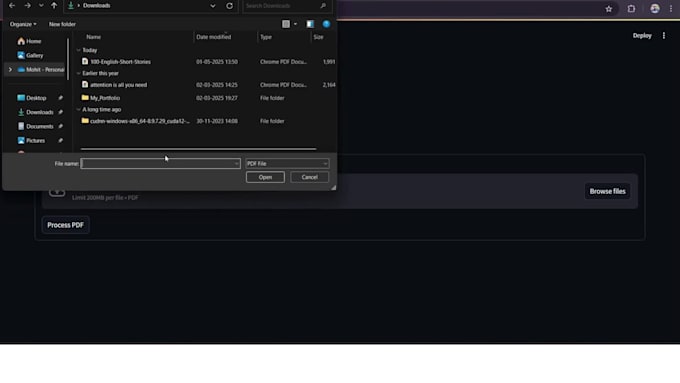The height and width of the screenshot is (383, 680).
Task: Expand the Mohit - Personal node
Action: [10, 69]
